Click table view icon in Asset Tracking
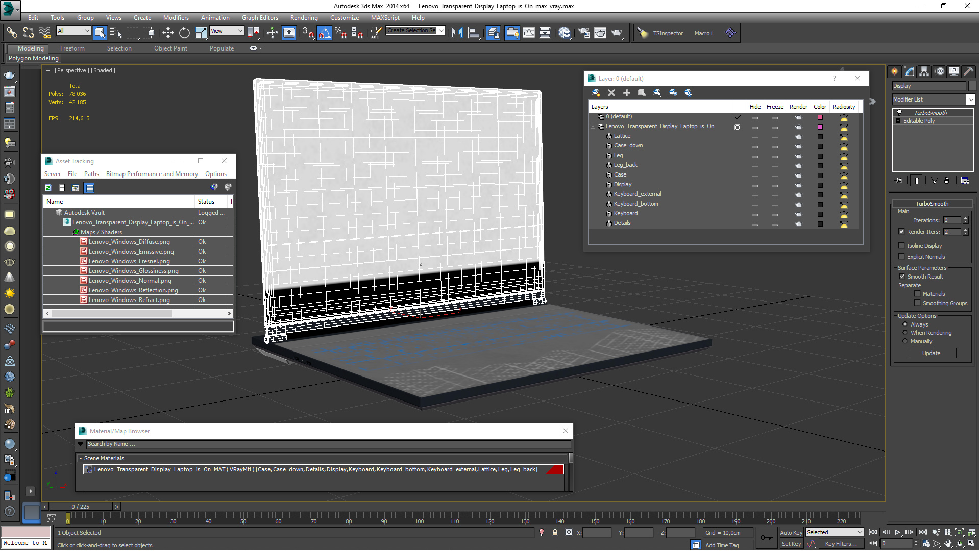Image resolution: width=980 pixels, height=551 pixels. click(x=90, y=188)
